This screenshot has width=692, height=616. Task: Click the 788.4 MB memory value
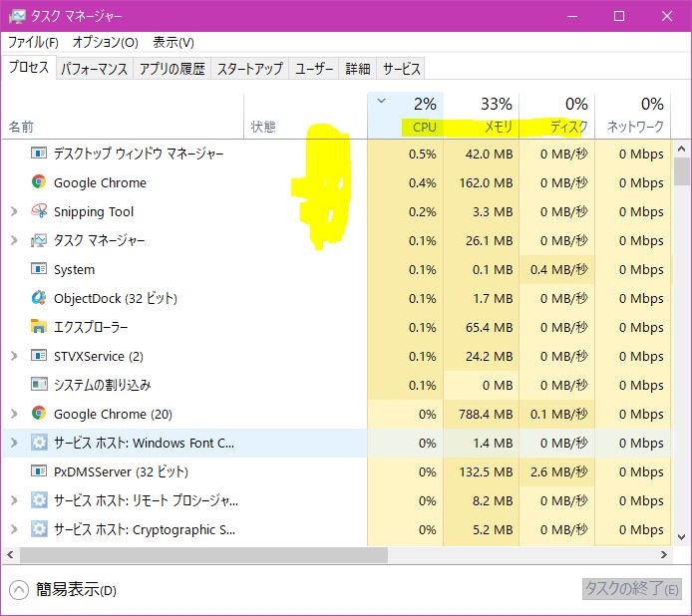486,414
